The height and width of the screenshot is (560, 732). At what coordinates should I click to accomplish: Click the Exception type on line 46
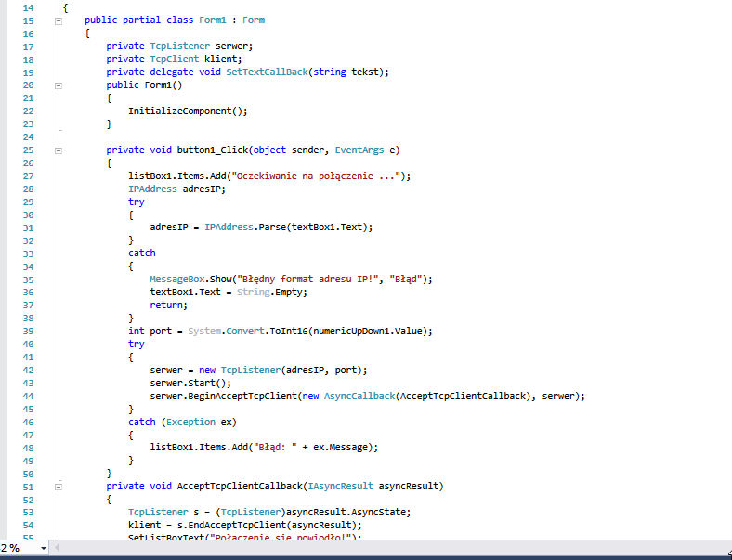190,422
